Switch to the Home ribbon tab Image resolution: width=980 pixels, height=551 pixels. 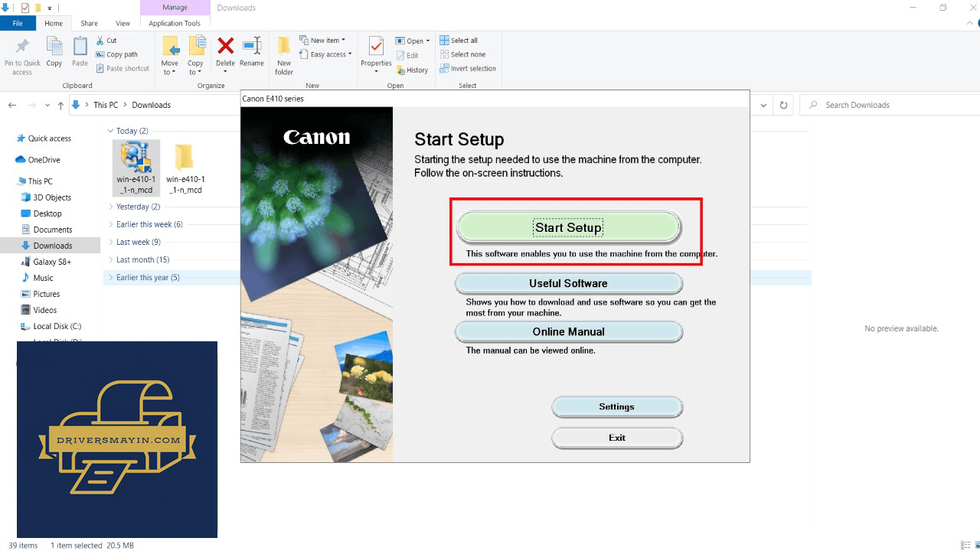54,24
